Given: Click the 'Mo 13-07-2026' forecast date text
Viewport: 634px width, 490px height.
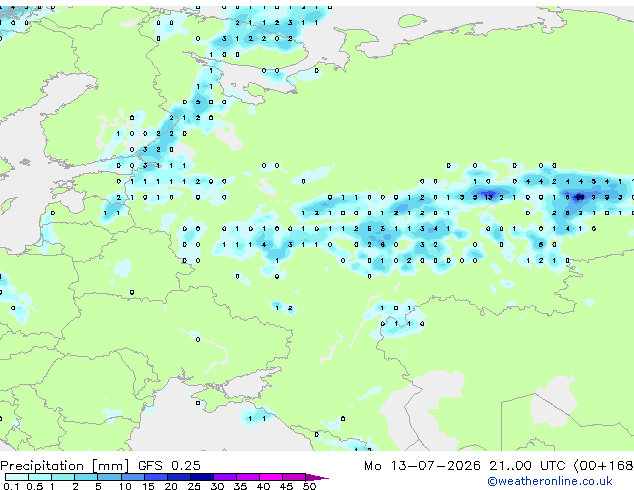Looking at the screenshot, I should 422,466.
